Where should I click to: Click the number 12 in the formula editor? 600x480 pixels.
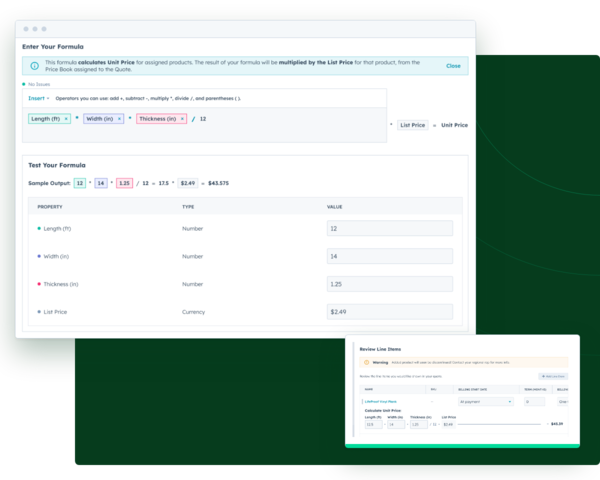pos(203,119)
